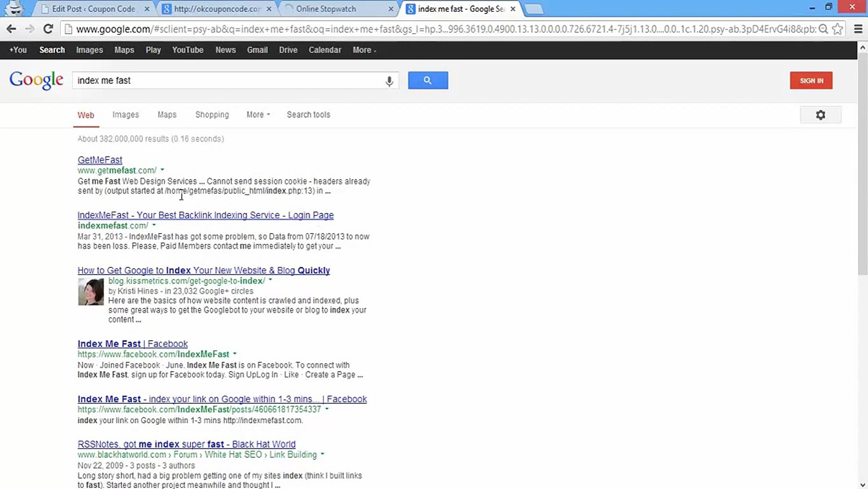Open search settings gear icon
Viewport: 868px width, 489px height.
coord(820,115)
